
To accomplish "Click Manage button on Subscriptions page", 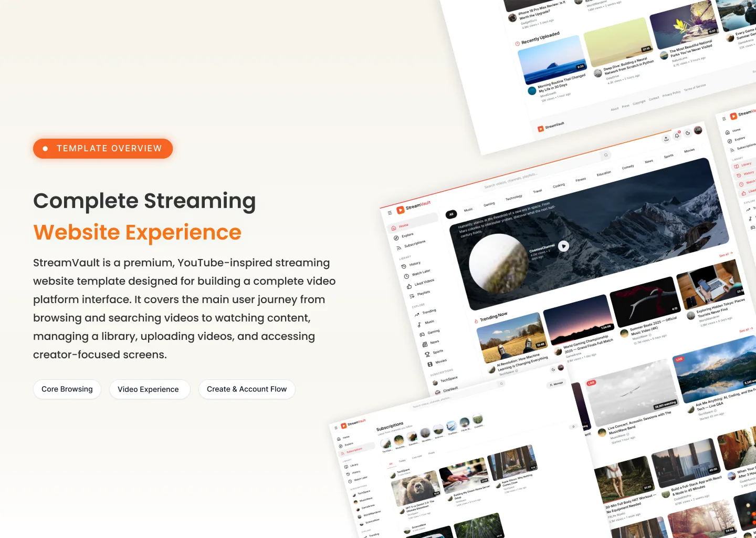I will (556, 384).
